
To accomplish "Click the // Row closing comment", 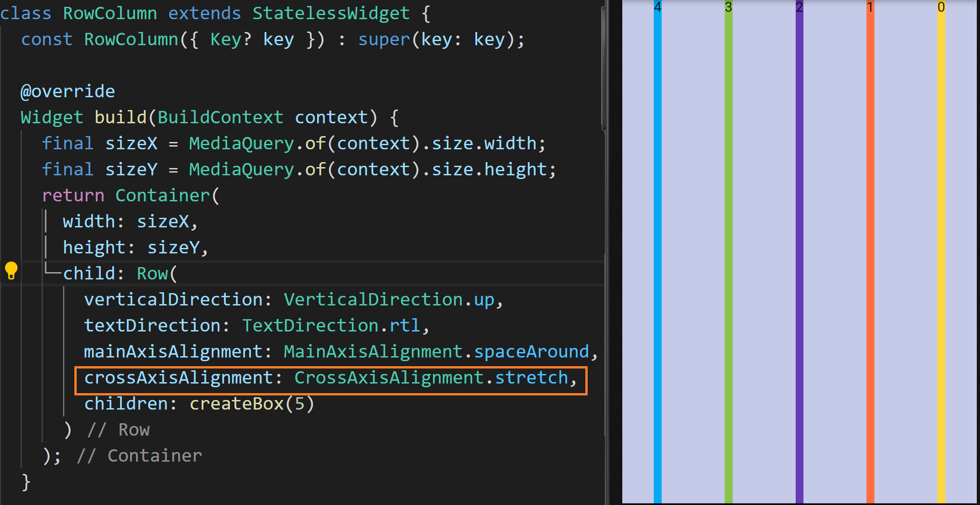I will click(119, 430).
